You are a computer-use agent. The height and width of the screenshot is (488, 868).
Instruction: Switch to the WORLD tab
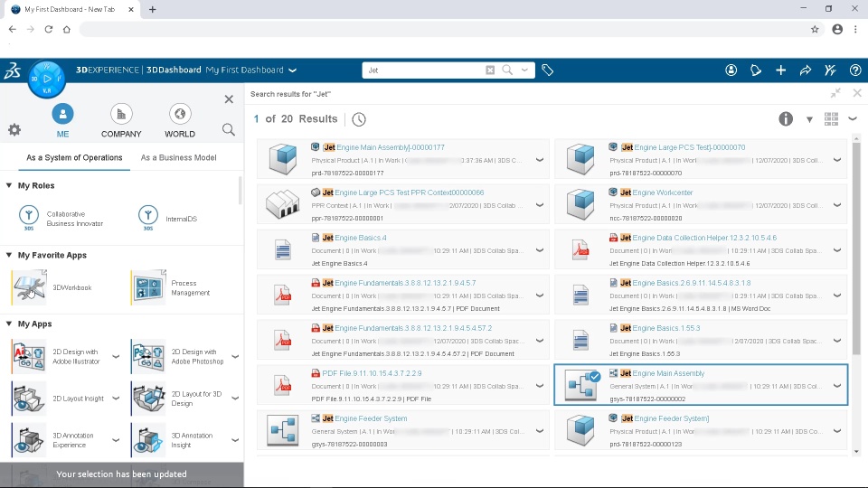[180, 120]
